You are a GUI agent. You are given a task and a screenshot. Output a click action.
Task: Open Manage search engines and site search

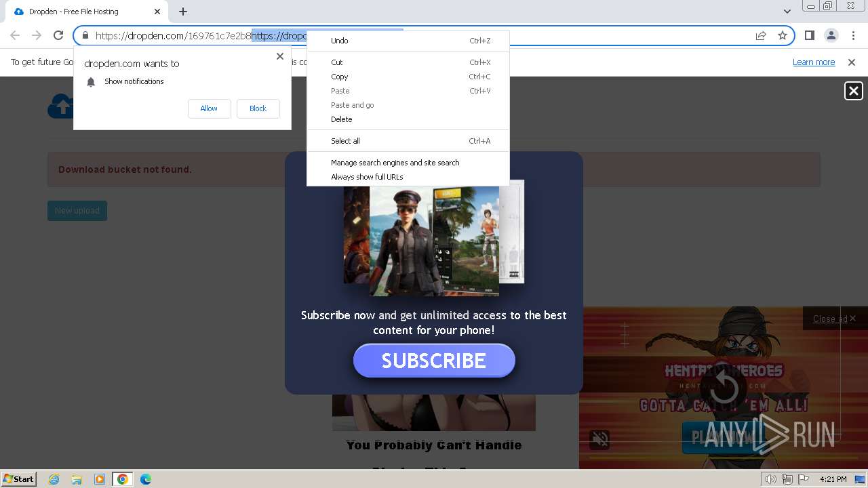[408, 163]
